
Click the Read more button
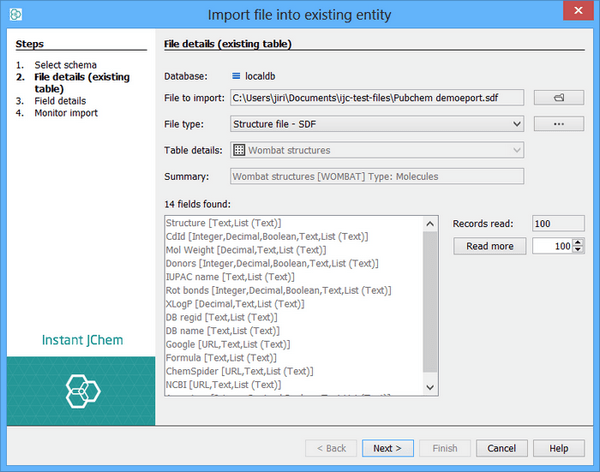489,246
